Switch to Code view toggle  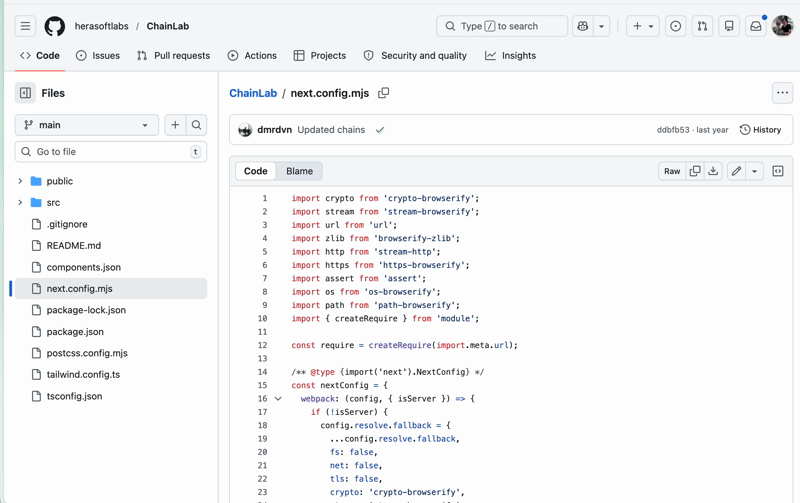[256, 171]
